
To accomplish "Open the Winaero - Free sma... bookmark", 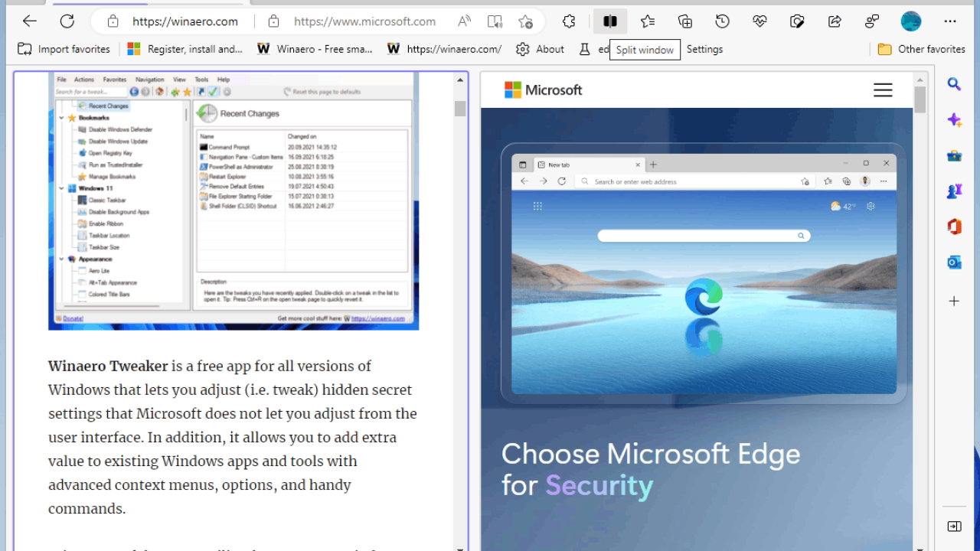I will [x=315, y=49].
